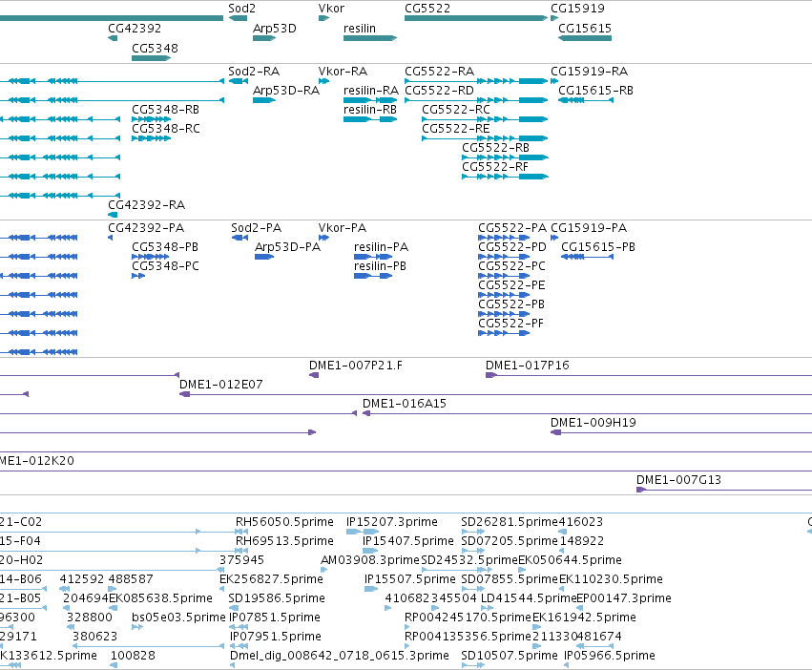The image size is (812, 670).
Task: Click protein label CG5348-PC
Action: [166, 266]
